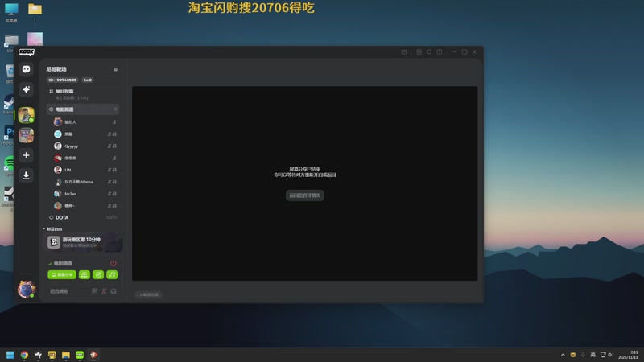Open File Explorer from the taskbar
The width and height of the screenshot is (644, 362).
(66, 355)
